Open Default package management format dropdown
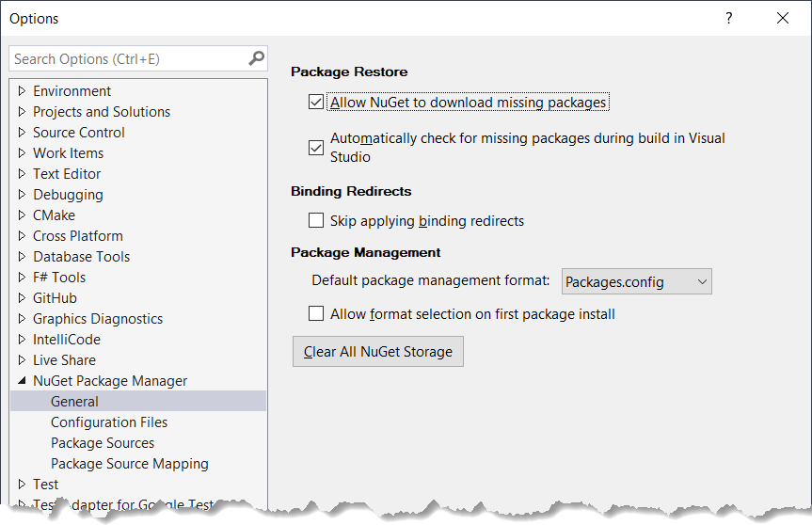The width and height of the screenshot is (812, 525). point(636,281)
